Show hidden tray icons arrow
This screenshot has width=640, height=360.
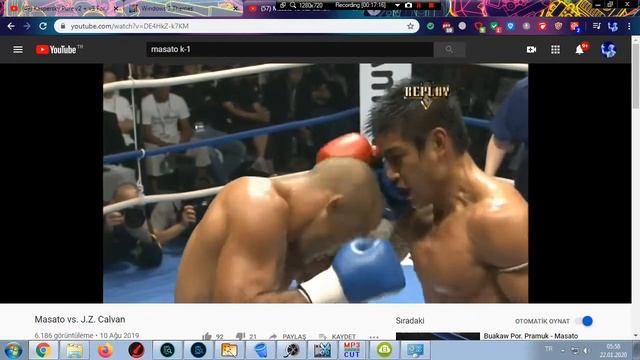tap(562, 351)
